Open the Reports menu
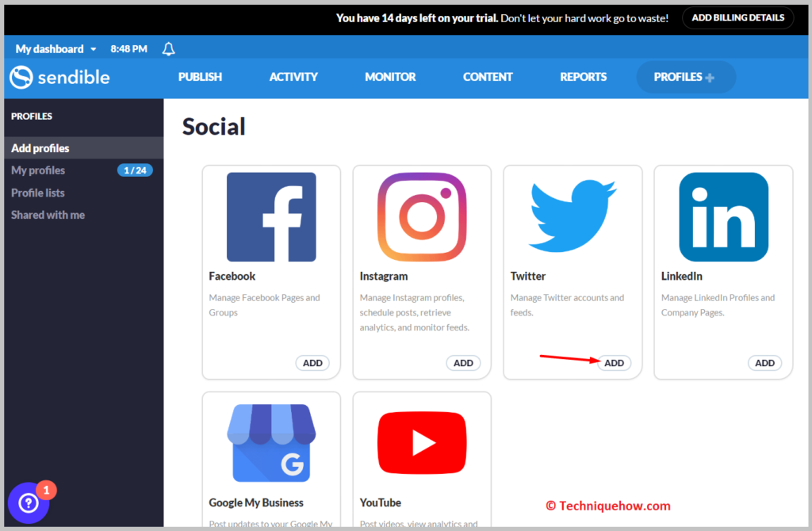This screenshot has width=812, height=531. coord(583,77)
